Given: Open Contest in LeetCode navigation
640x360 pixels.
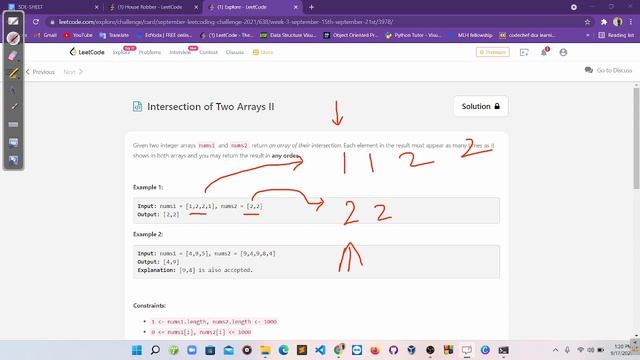Looking at the screenshot, I should point(208,52).
